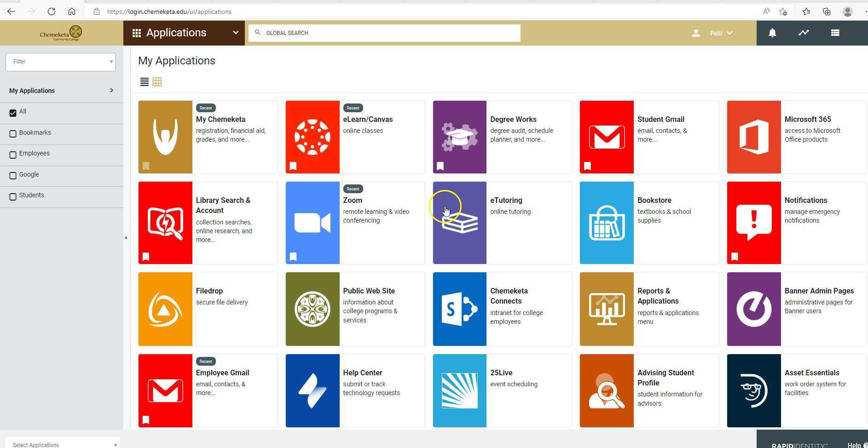Click inside the global search field

click(x=384, y=33)
